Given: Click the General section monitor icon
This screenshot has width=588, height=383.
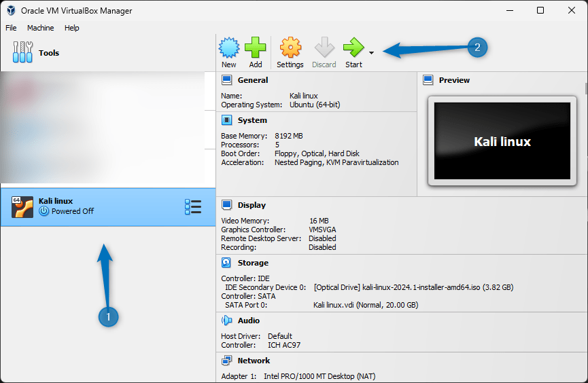Looking at the screenshot, I should pos(226,80).
